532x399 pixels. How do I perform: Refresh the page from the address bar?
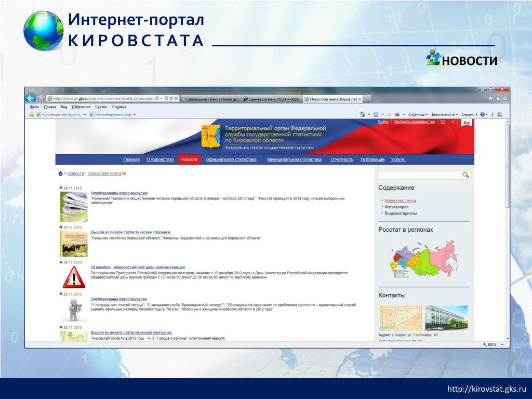[x=171, y=99]
